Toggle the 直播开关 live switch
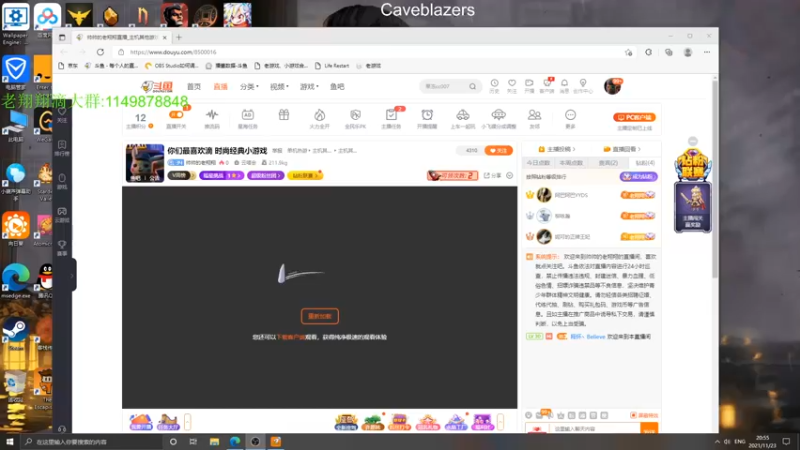The width and height of the screenshot is (800, 450). coord(176,115)
